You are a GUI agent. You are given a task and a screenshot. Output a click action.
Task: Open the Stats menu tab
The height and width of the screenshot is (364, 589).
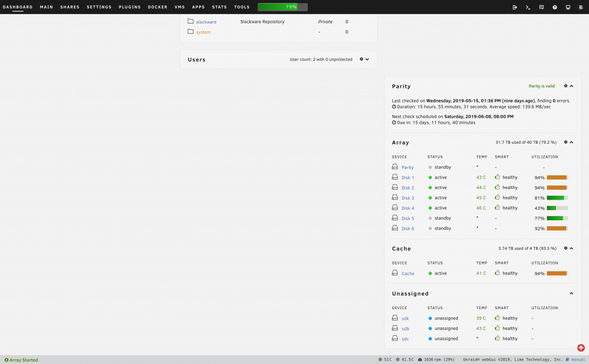[219, 7]
